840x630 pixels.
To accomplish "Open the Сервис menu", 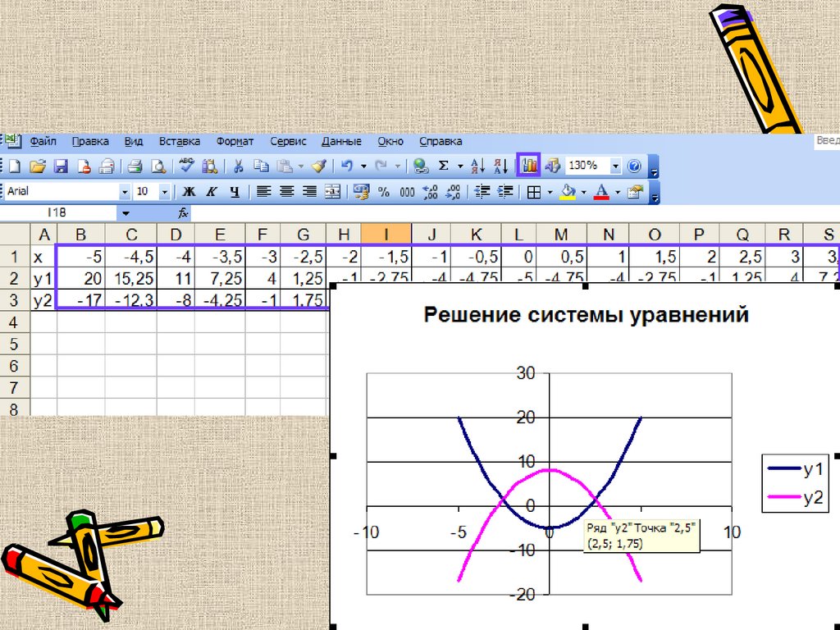I will [288, 141].
